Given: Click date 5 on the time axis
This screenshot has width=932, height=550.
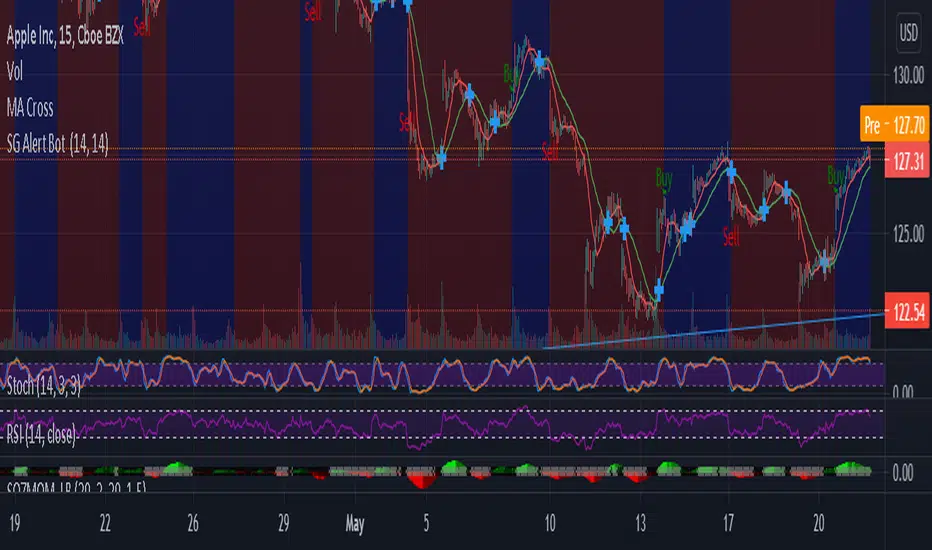Looking at the screenshot, I should click(426, 523).
